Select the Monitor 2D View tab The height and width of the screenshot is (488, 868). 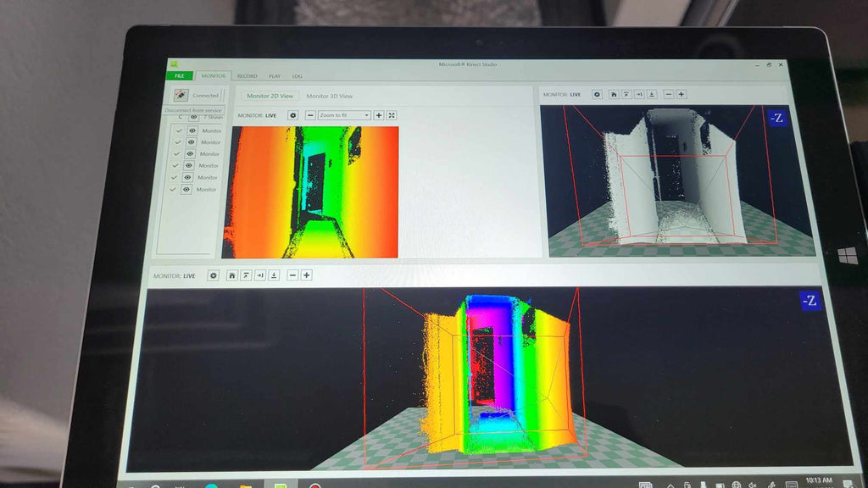coord(270,96)
